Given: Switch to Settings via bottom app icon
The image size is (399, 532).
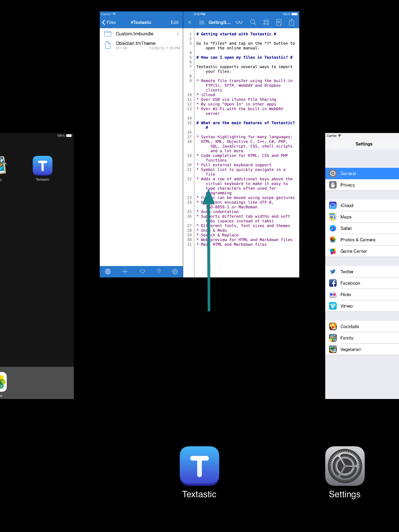Looking at the screenshot, I should click(x=345, y=466).
